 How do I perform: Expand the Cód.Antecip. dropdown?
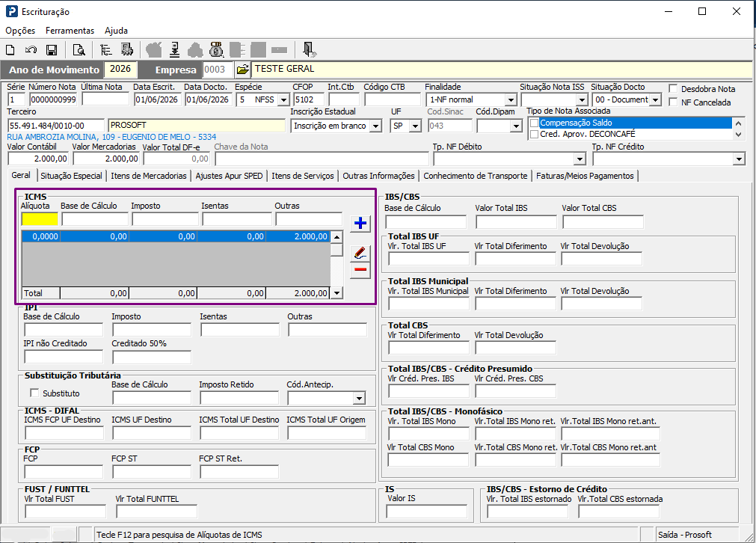pos(359,399)
